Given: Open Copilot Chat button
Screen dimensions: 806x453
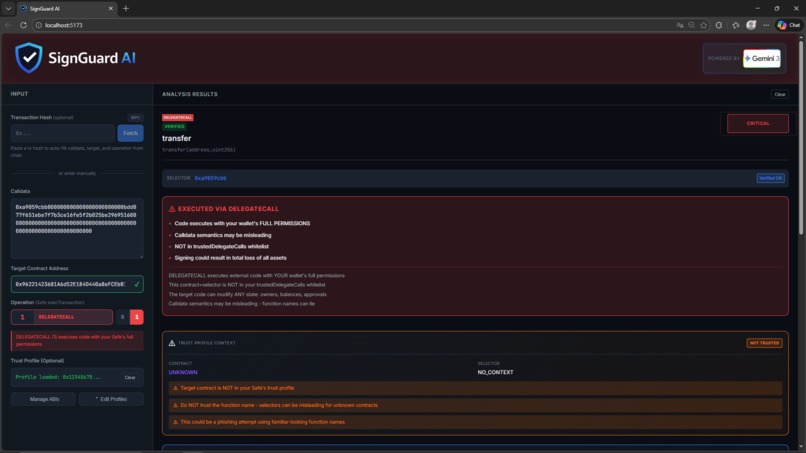Looking at the screenshot, I should pyautogui.click(x=789, y=25).
